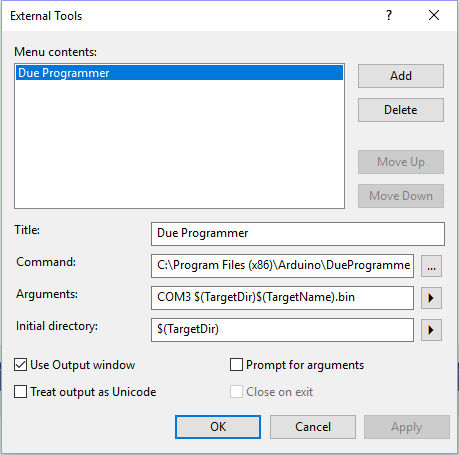This screenshot has width=459, height=455.
Task: Enable Treat output as Unicode
Action: [20, 392]
